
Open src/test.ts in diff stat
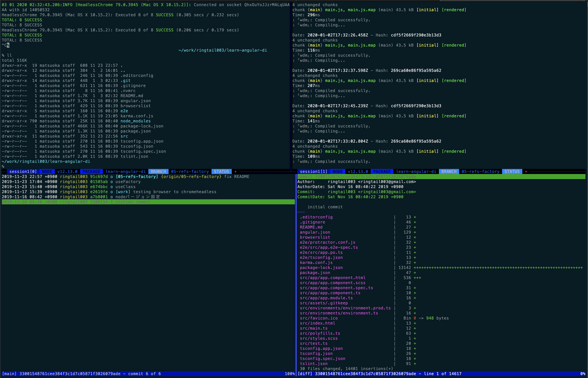(x=314, y=343)
